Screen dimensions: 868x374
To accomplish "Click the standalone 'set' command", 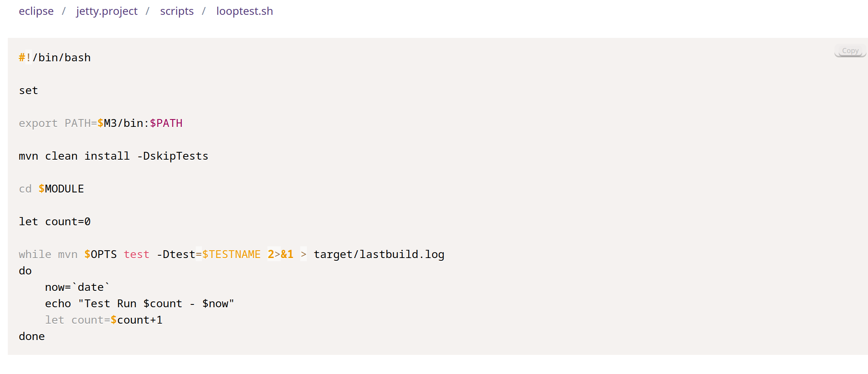I will pos(28,91).
